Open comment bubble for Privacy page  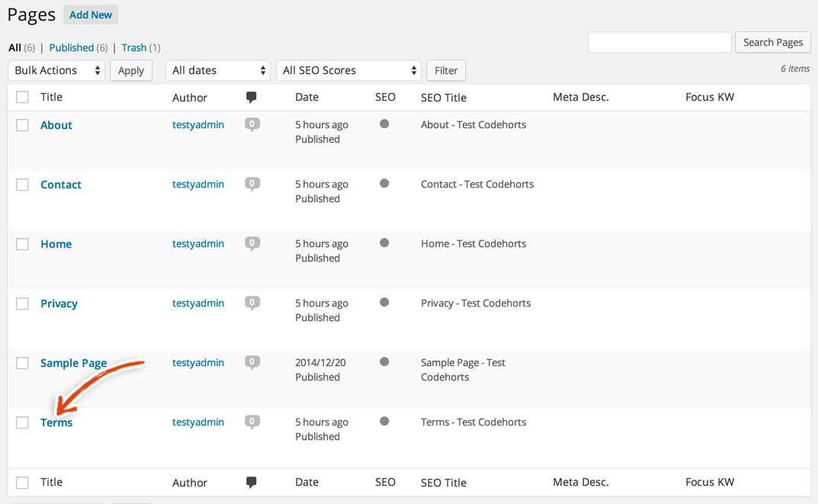point(252,303)
